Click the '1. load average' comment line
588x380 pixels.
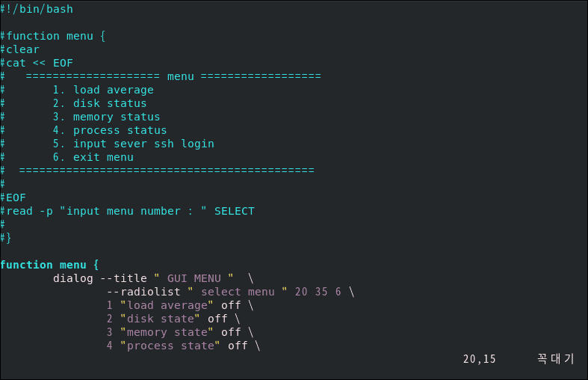[x=103, y=90]
